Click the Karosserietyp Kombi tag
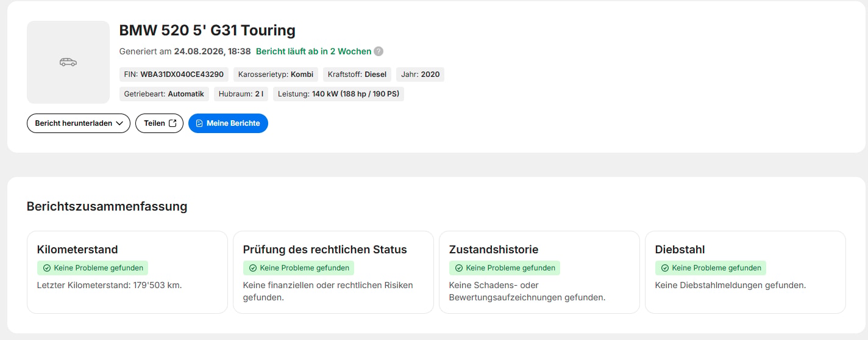This screenshot has width=868, height=340. [x=276, y=74]
